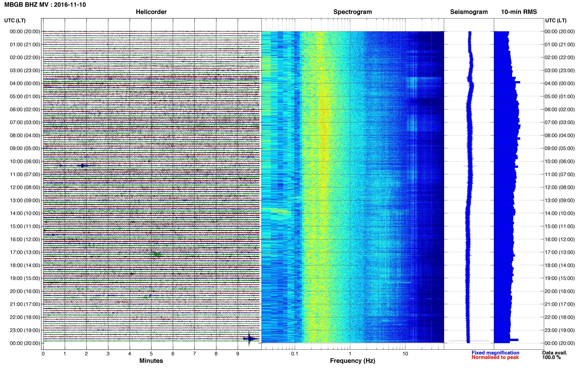This screenshot has height=368, width=588.
Task: Click left time label 05:00 (01:00)
Action: click(x=25, y=96)
